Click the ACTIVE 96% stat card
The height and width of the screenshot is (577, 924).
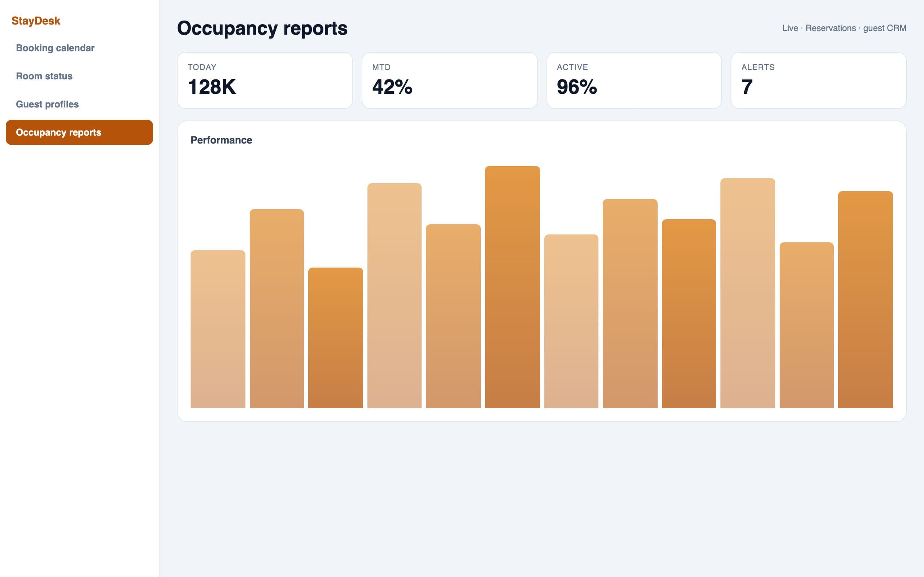point(634,80)
